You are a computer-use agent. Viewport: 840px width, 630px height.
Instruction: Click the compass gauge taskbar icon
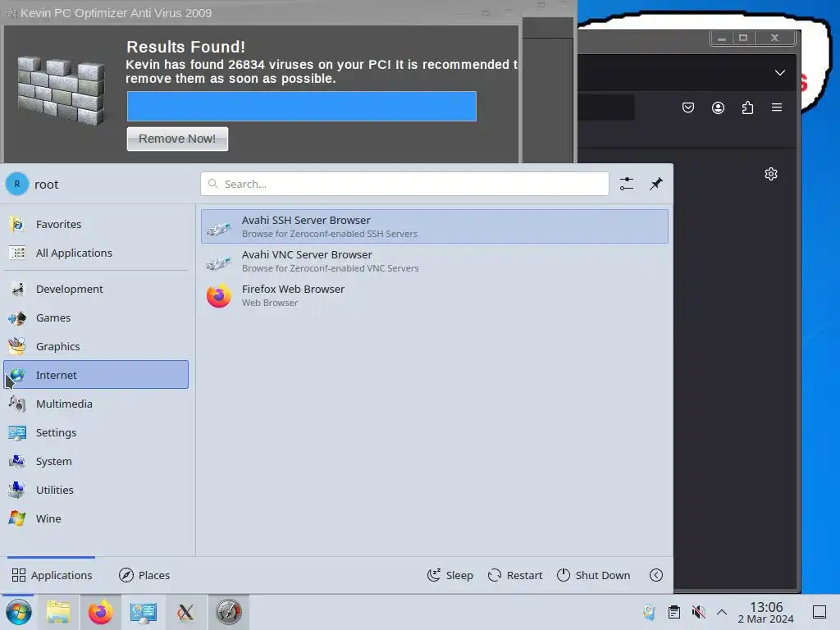[x=229, y=612]
